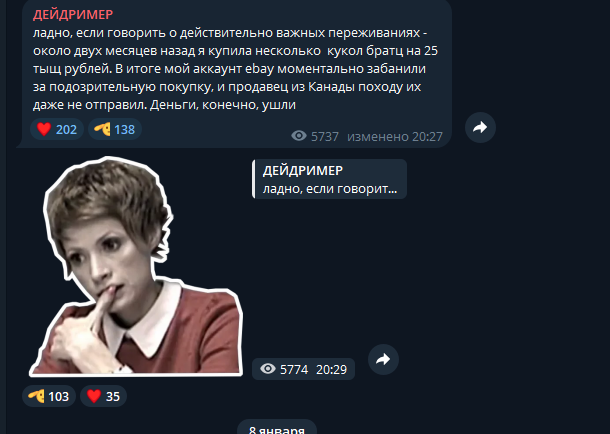Toggle the facepalm reaction showing 138
Screen dimensions: 610x434
[115, 129]
